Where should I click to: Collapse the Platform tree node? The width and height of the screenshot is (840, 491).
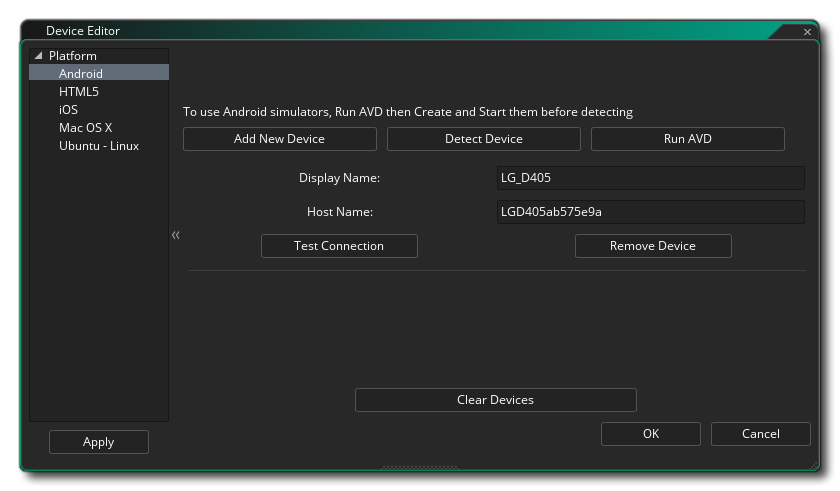tap(39, 56)
